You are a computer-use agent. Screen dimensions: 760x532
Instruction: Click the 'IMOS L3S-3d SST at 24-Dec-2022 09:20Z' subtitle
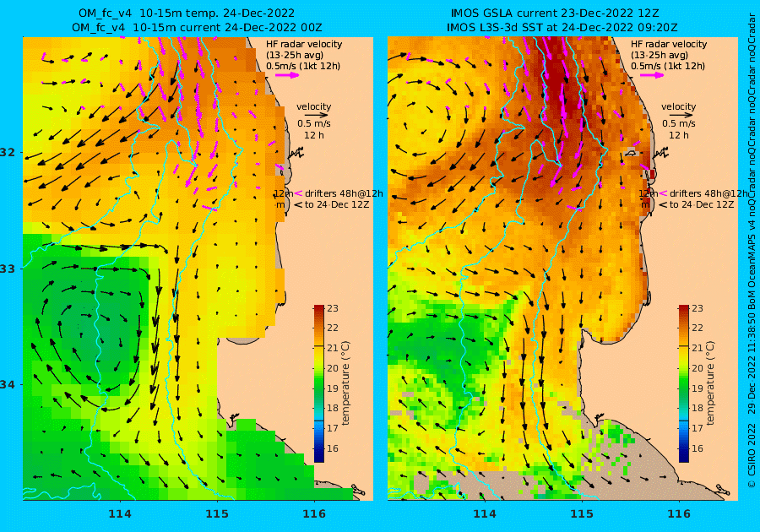click(x=562, y=28)
